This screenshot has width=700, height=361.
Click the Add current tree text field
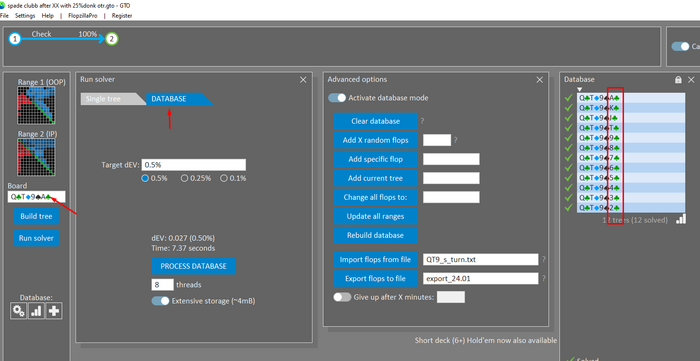pos(451,178)
